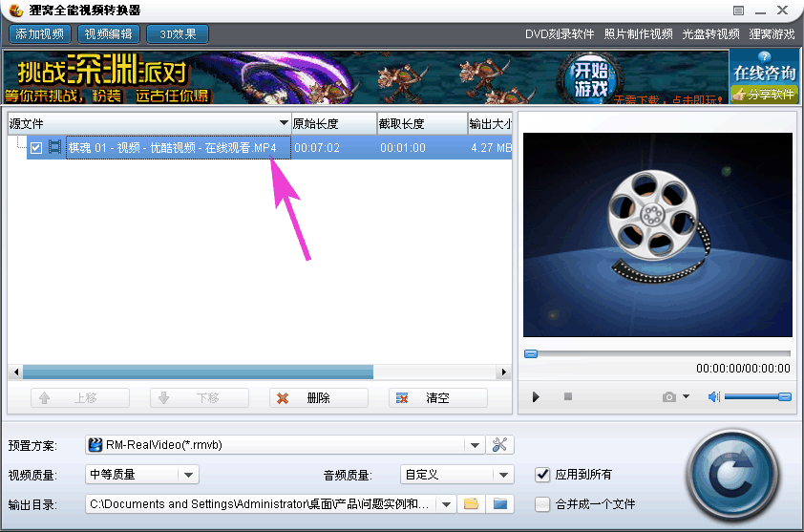Image resolution: width=804 pixels, height=532 pixels.
Task: Browse for output folder with yellow folder icon
Action: tap(471, 504)
